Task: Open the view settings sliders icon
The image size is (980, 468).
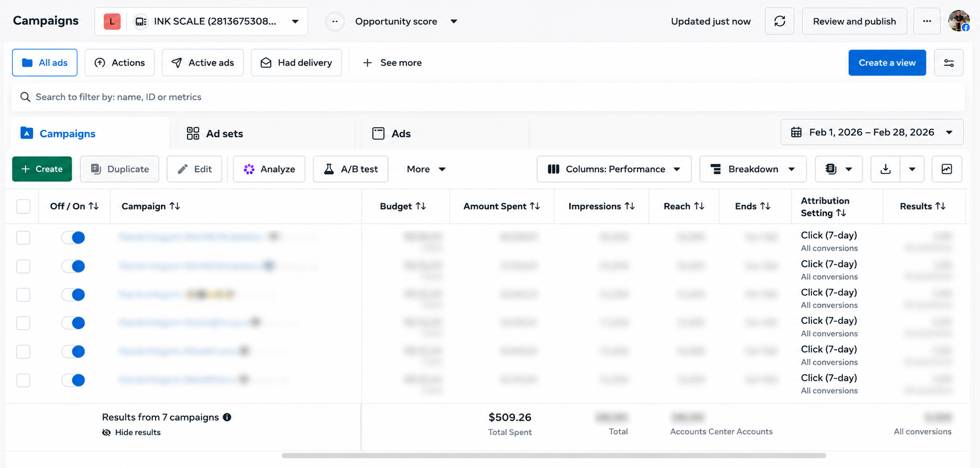Action: point(949,63)
